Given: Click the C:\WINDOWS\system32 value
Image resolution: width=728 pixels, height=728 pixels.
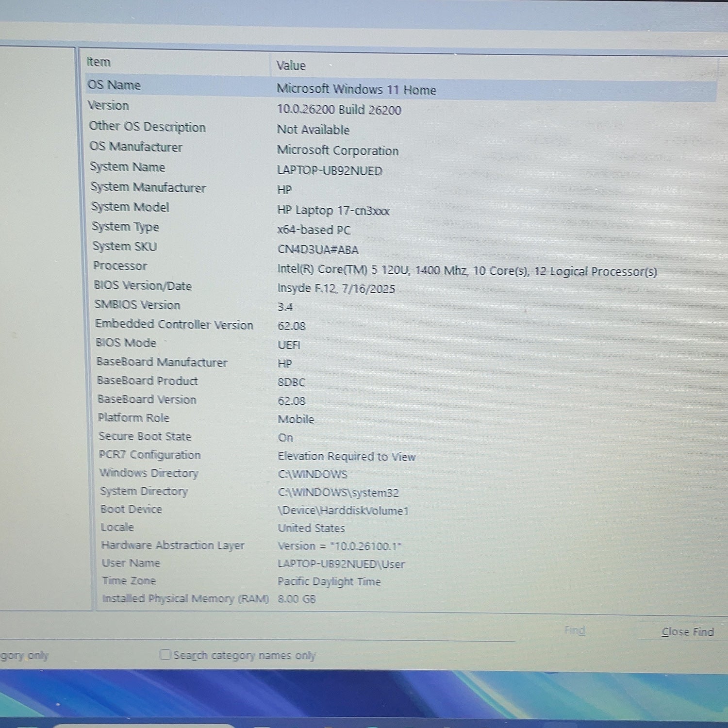Looking at the screenshot, I should (338, 493).
